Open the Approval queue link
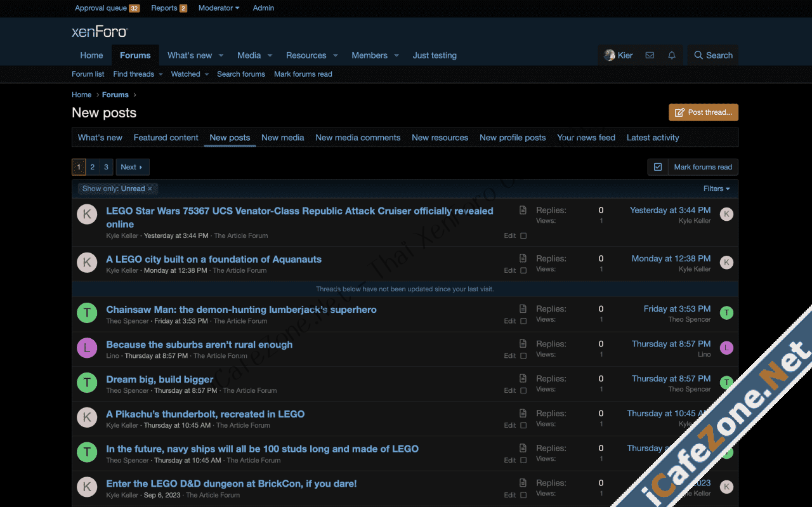This screenshot has width=812, height=507. point(107,8)
